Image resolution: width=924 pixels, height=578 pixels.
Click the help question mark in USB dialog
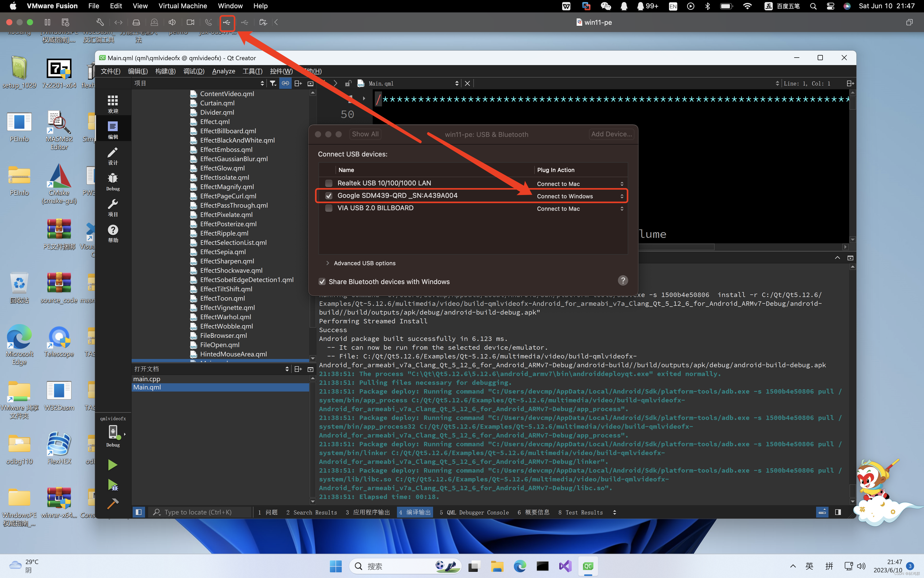tap(623, 280)
